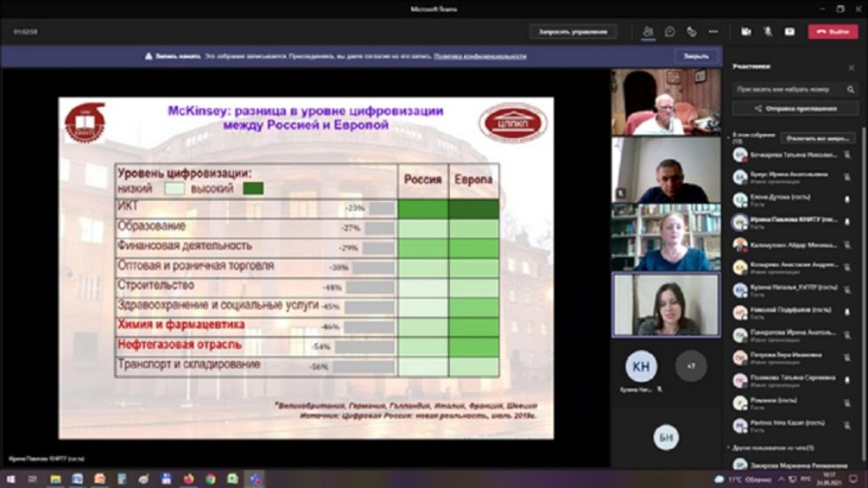Image resolution: width=868 pixels, height=488 pixels.
Task: Select video tile of man in dark shirt
Action: (666, 170)
